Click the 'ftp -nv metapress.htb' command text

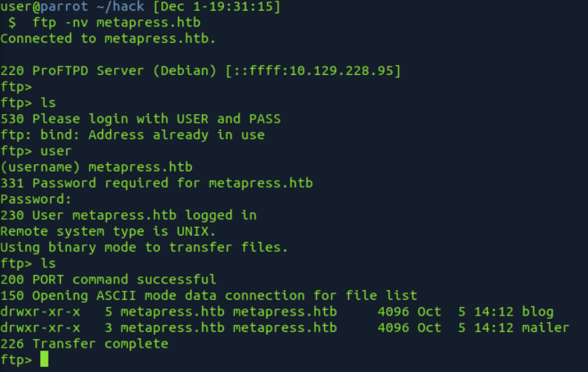click(x=116, y=23)
